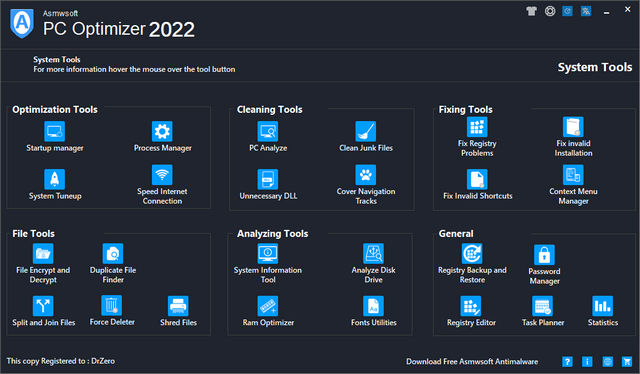Click the 'Analyzing Tools' group heading
Image resolution: width=640 pixels, height=374 pixels.
tap(272, 234)
